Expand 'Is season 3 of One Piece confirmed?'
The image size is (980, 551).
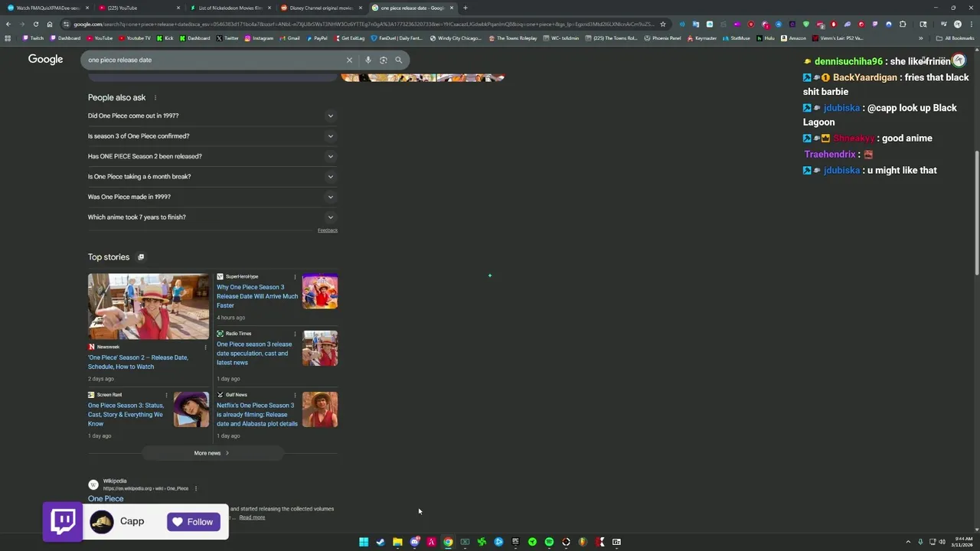[x=212, y=136]
